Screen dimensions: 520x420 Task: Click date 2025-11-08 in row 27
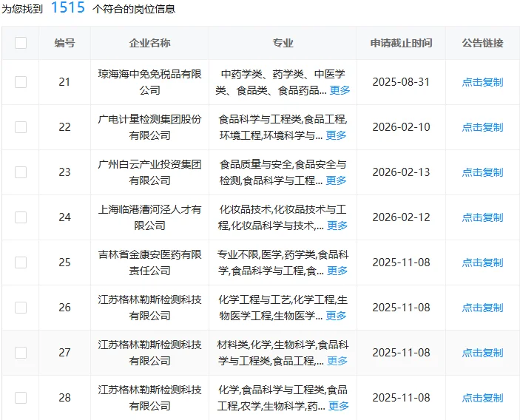click(401, 353)
